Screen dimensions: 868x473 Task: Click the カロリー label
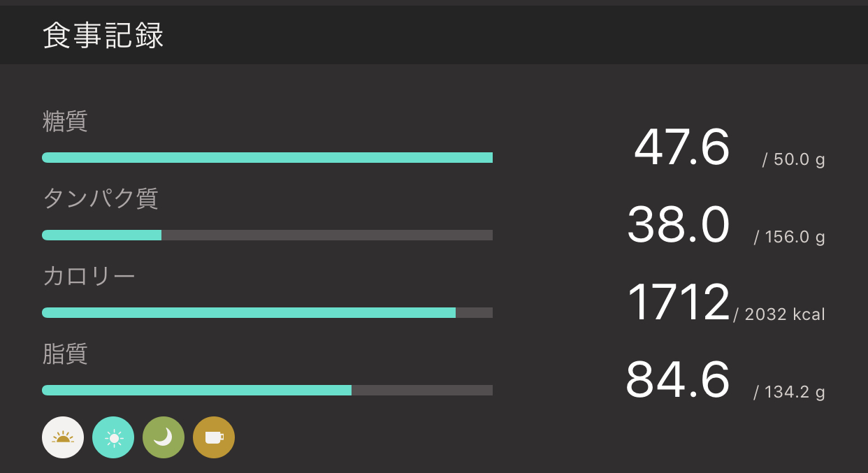89,277
